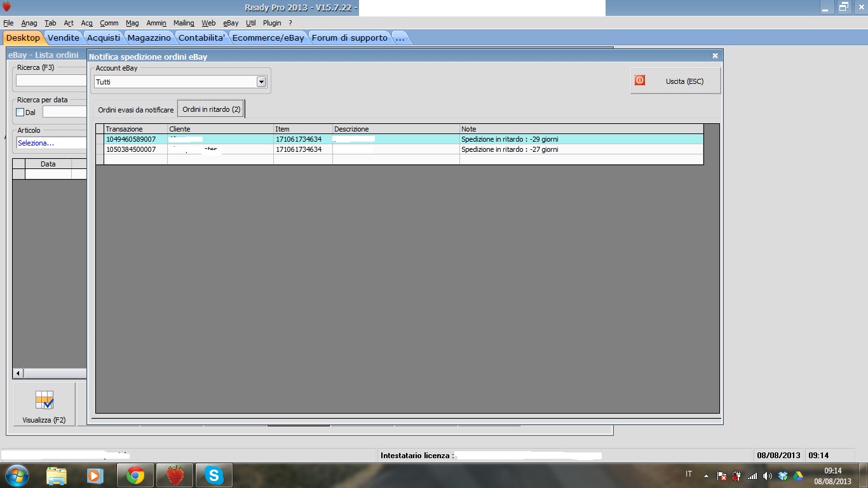Switch to the Acquisti tab
Viewport: 868px width, 488px height.
[104, 38]
